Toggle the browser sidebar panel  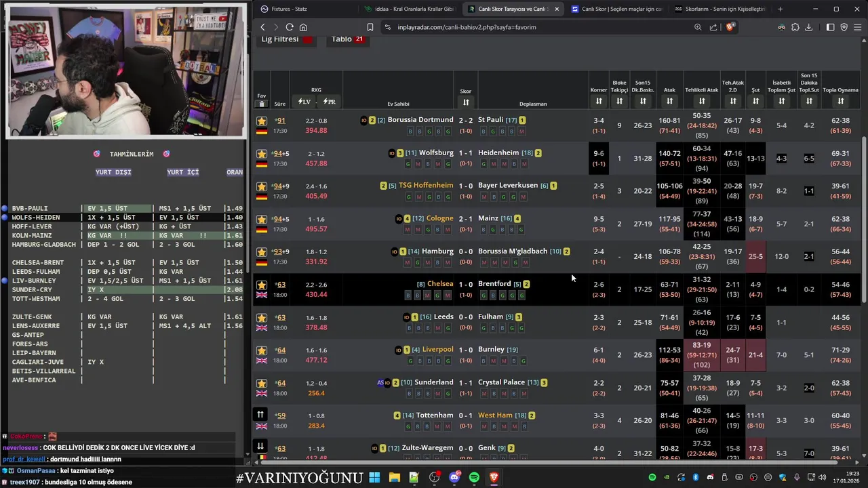click(831, 27)
